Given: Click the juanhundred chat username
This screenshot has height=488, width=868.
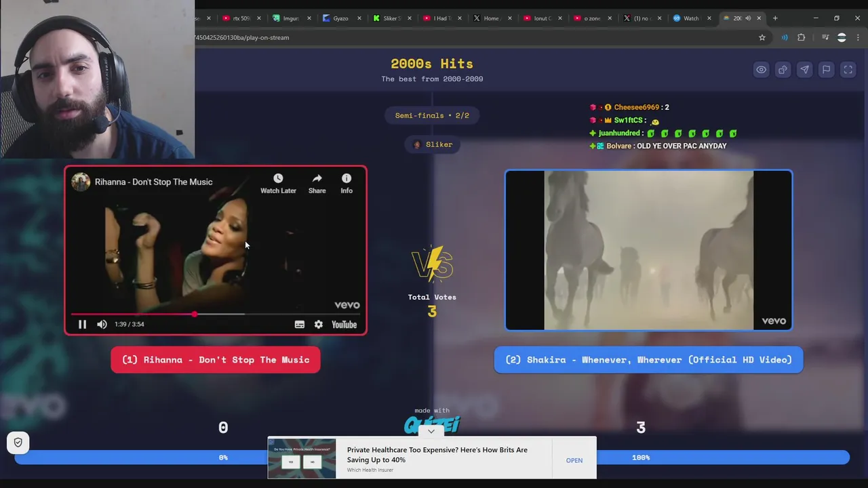Looking at the screenshot, I should [x=620, y=133].
